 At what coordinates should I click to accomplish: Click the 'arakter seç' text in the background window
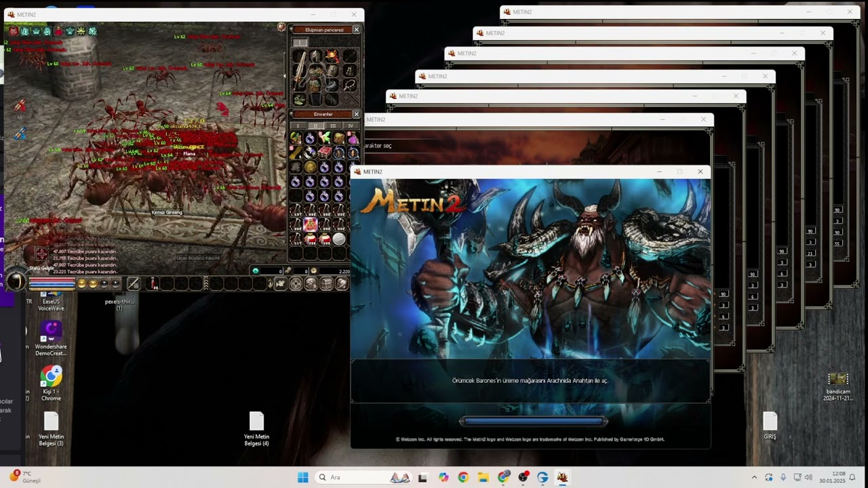pyautogui.click(x=378, y=146)
